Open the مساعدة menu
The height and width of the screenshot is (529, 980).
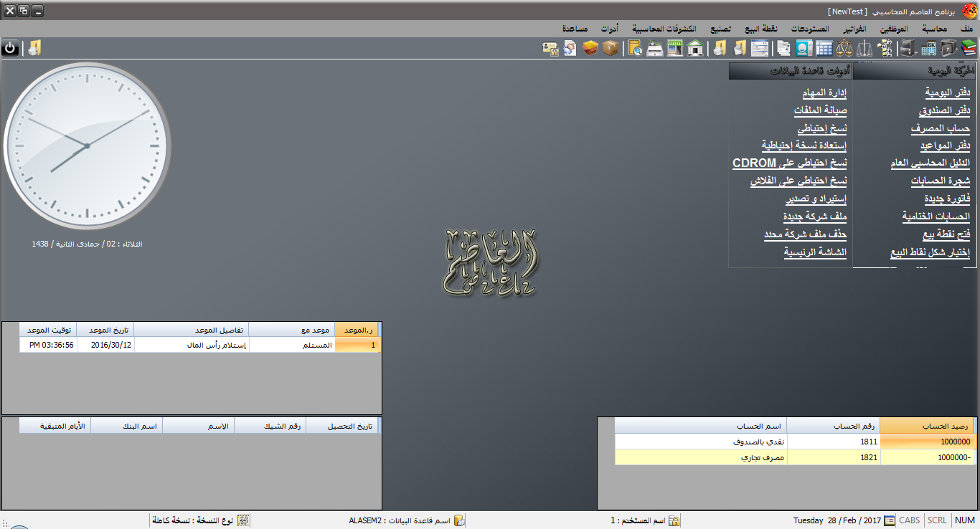(575, 29)
